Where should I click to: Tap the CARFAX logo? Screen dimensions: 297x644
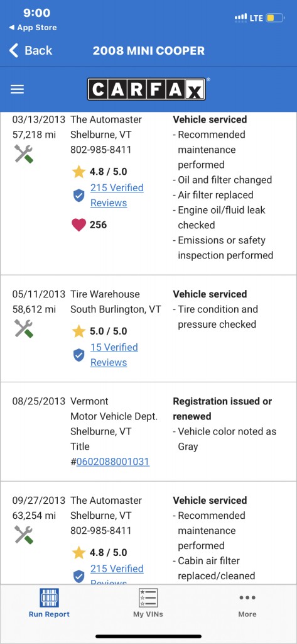[146, 89]
